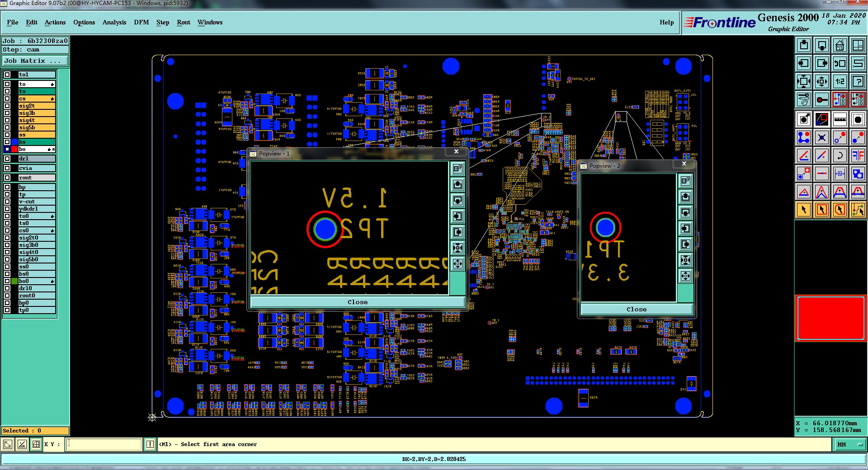Viewport: 868px width, 470px height.
Task: Open the DFM menu
Action: pyautogui.click(x=141, y=22)
